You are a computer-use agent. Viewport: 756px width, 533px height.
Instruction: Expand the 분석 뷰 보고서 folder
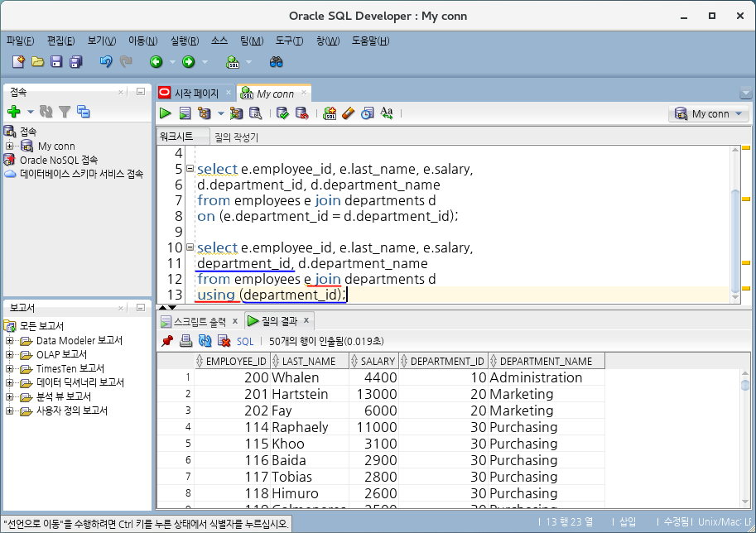pyautogui.click(x=10, y=396)
